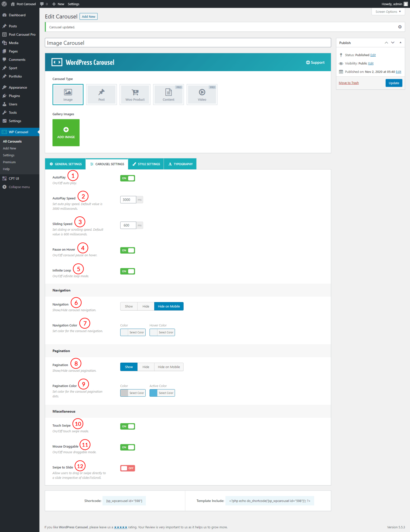Dismiss the Carousel updated notice

400,27
